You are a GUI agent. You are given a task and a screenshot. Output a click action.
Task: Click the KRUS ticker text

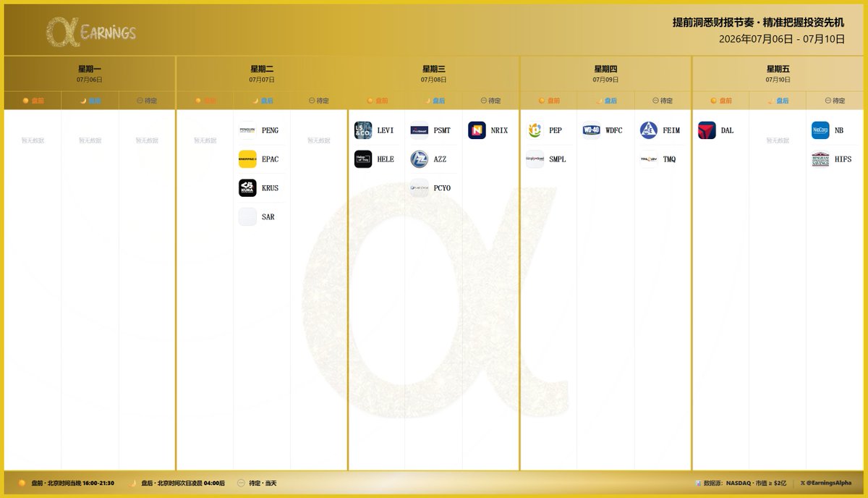pyautogui.click(x=270, y=188)
